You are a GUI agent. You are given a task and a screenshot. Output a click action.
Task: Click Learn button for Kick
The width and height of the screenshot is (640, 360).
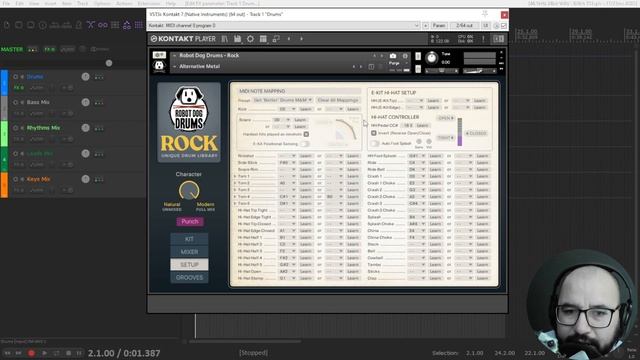point(306,109)
